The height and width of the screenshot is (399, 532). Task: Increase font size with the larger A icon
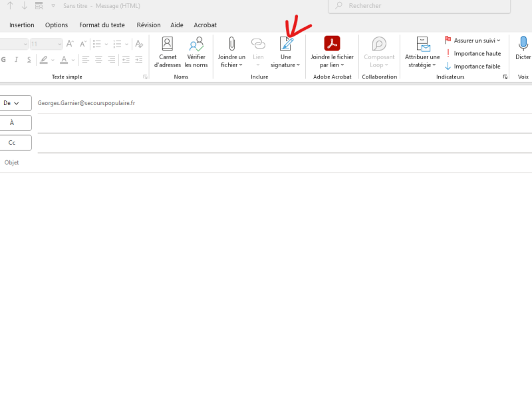coord(70,44)
